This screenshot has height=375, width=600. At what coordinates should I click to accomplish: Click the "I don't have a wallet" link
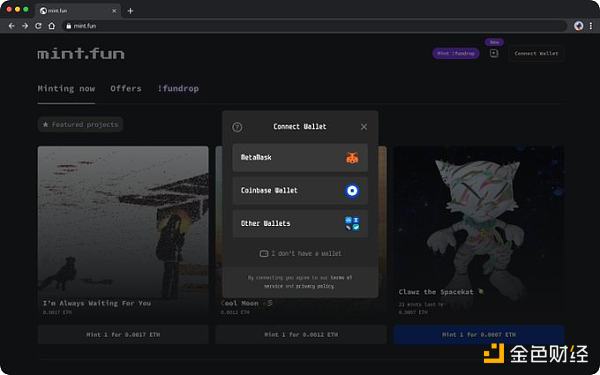(x=306, y=253)
